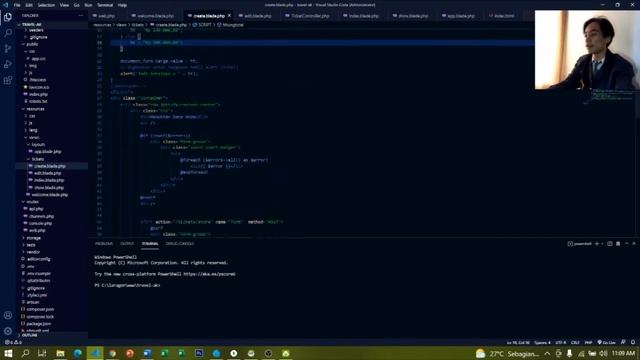The height and width of the screenshot is (360, 640).
Task: Switch to the TicketController.php editor tab
Action: click(307, 16)
